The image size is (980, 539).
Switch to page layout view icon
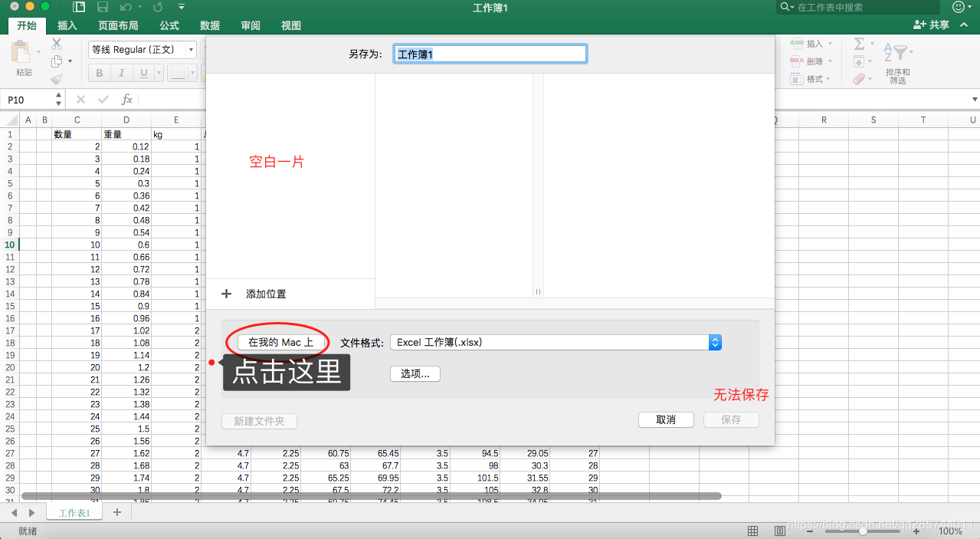coord(779,531)
